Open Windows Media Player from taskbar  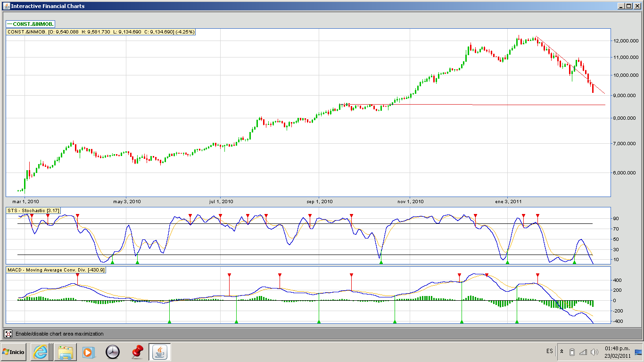tap(88, 352)
